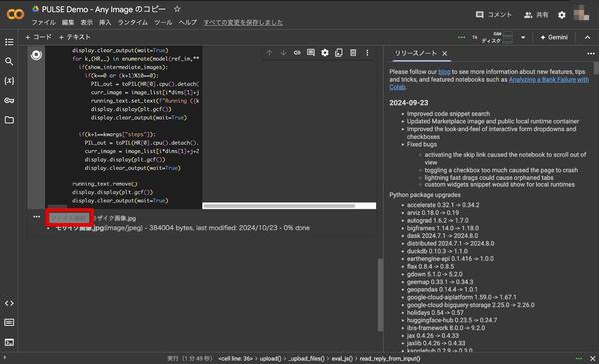Screen dimensions: 599x364
Task: Click the saved-changes status link
Action: click(243, 23)
